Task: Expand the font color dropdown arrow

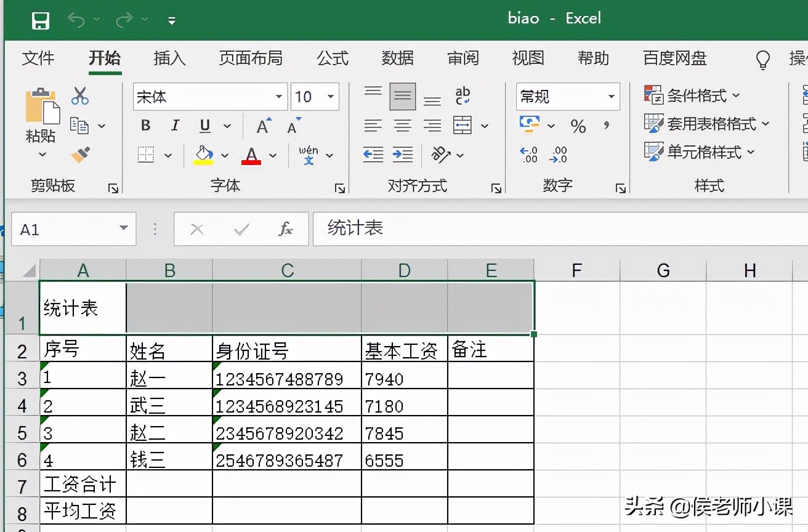Action: pos(273,155)
